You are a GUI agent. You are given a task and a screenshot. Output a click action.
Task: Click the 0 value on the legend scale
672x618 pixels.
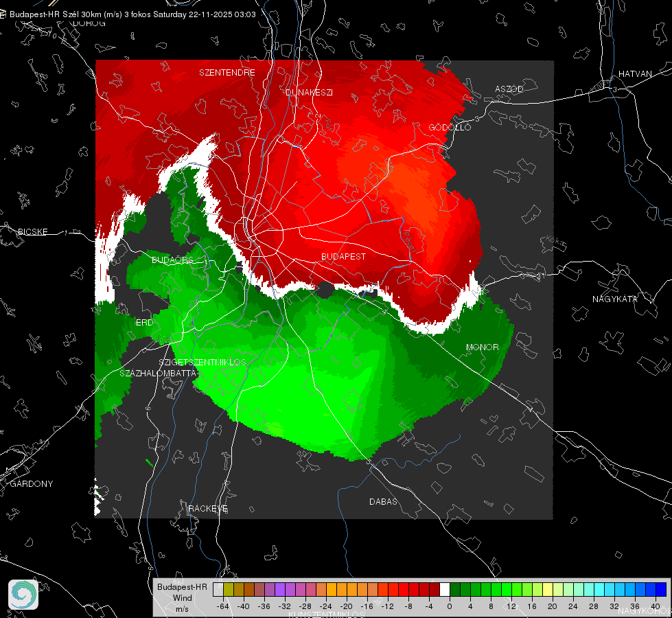[450, 606]
